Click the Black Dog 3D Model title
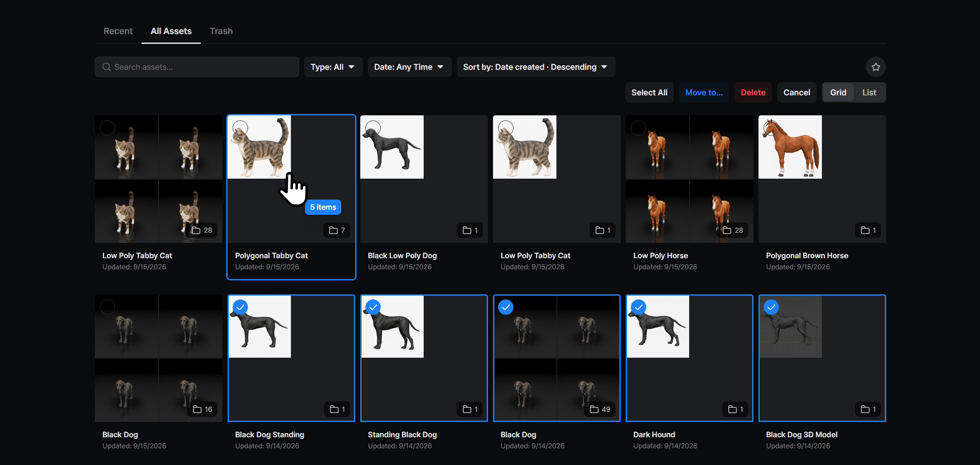980x465 pixels. tap(802, 435)
